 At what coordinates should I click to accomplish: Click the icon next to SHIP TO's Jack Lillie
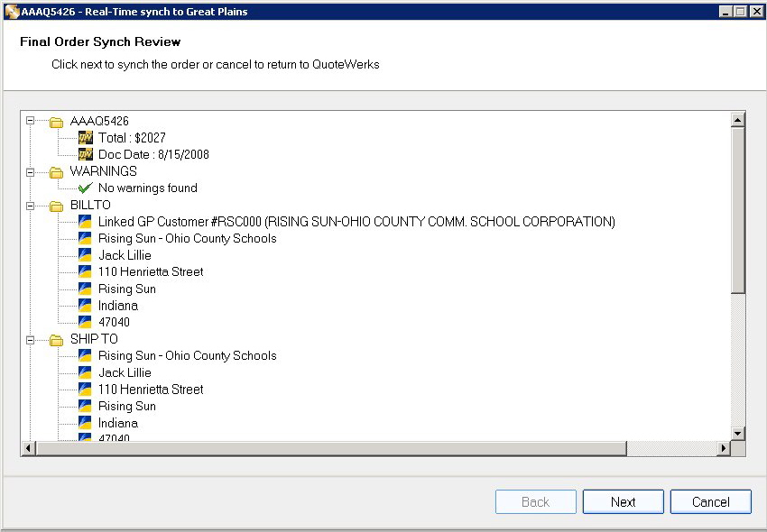click(x=85, y=372)
